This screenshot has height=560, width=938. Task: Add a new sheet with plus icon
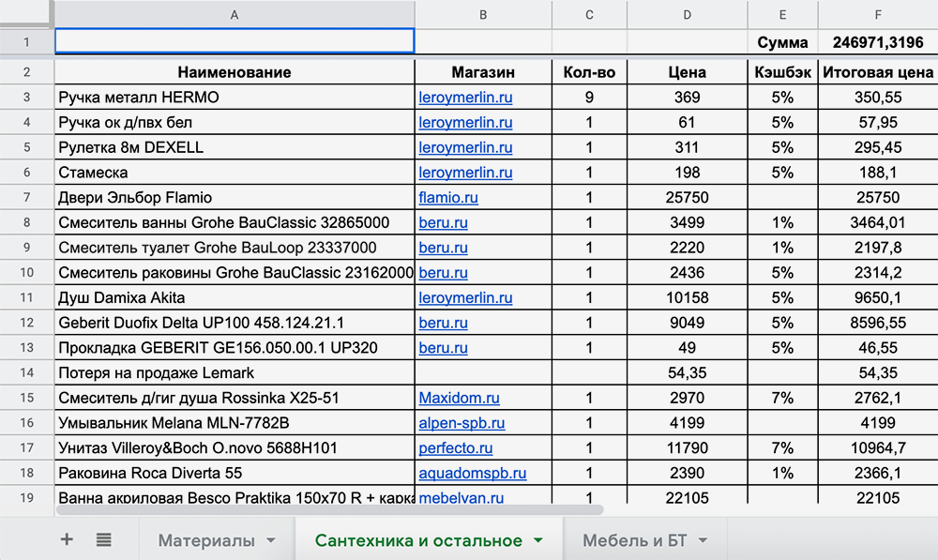67,539
